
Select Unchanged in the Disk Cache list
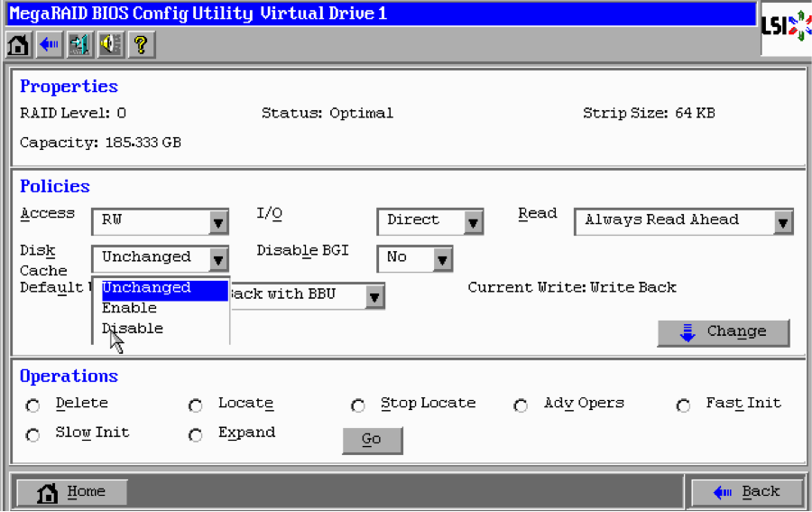(x=146, y=288)
